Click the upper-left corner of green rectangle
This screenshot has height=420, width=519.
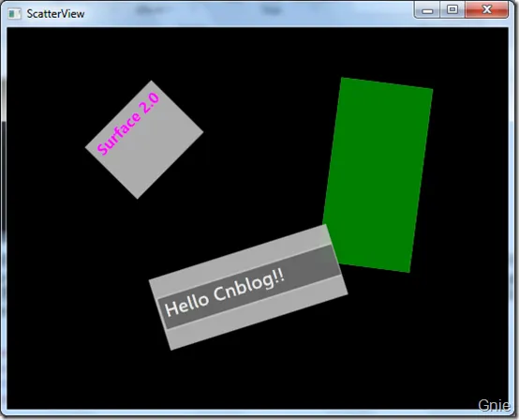pos(342,80)
